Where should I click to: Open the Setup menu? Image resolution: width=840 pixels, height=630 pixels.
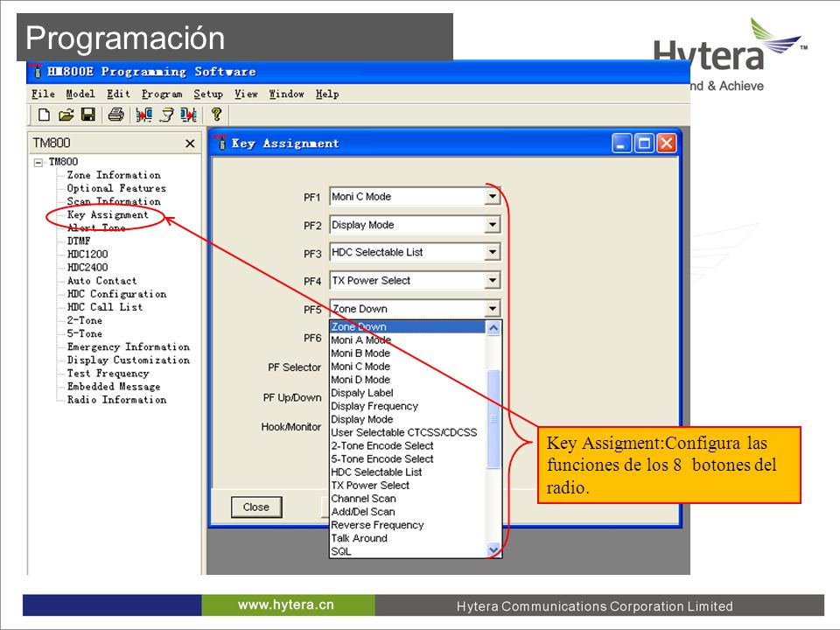tap(208, 94)
